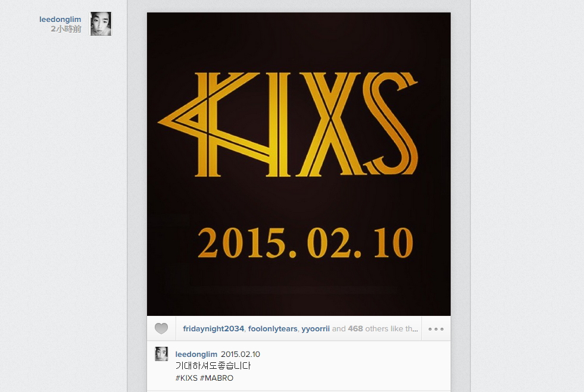Click the Korean caption text 기대하셔도좋습니다
The width and height of the screenshot is (584, 392).
[213, 366]
